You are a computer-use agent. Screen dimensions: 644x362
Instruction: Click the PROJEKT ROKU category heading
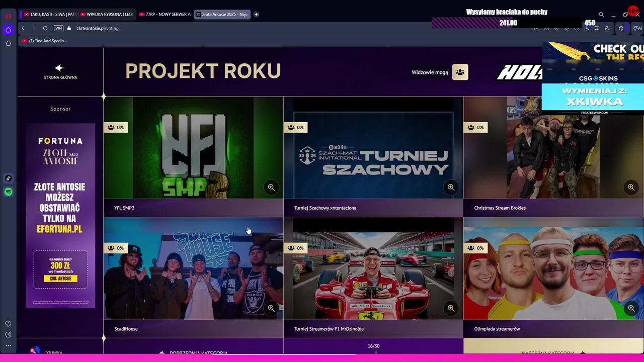click(x=203, y=71)
